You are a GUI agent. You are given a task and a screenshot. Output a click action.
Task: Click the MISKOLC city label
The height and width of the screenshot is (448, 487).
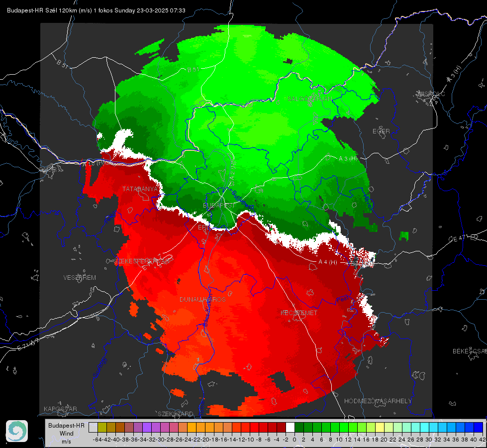pyautogui.click(x=431, y=94)
